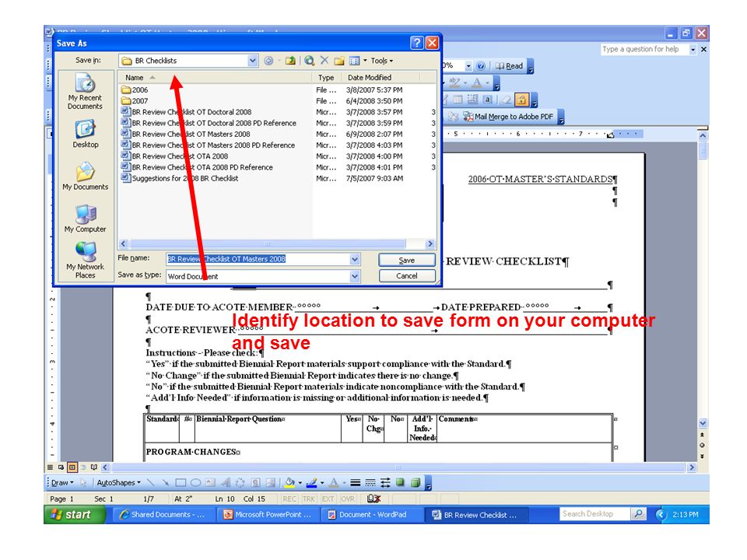The width and height of the screenshot is (747, 560).
Task: Click the Save As dialog help question mark
Action: 416,43
